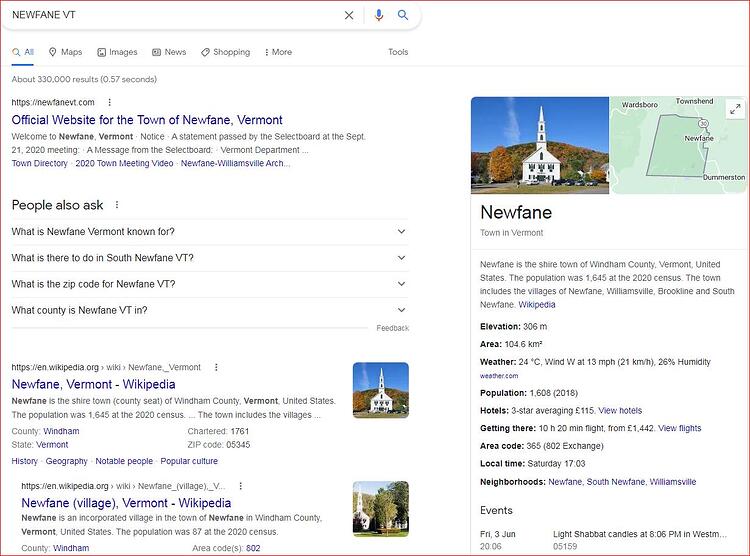750x556 pixels.
Task: Open three-dot menu next to People also ask
Action: click(117, 205)
